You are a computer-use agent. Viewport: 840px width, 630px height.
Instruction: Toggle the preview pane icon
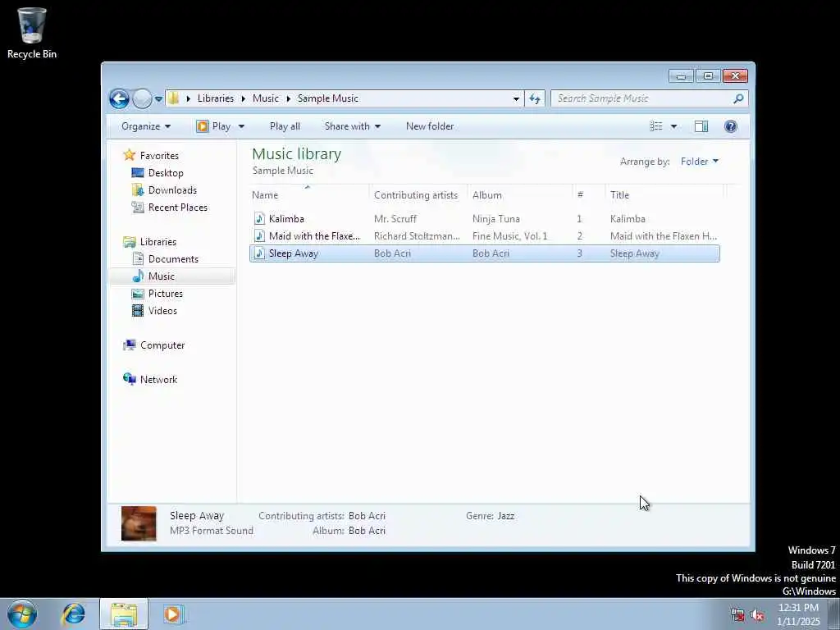click(x=701, y=126)
